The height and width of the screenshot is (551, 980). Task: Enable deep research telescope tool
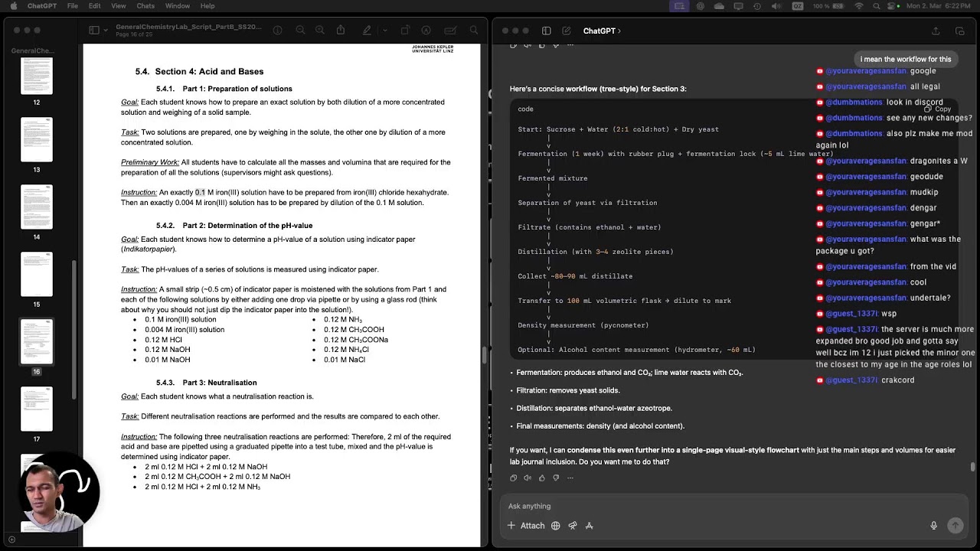[x=573, y=526]
